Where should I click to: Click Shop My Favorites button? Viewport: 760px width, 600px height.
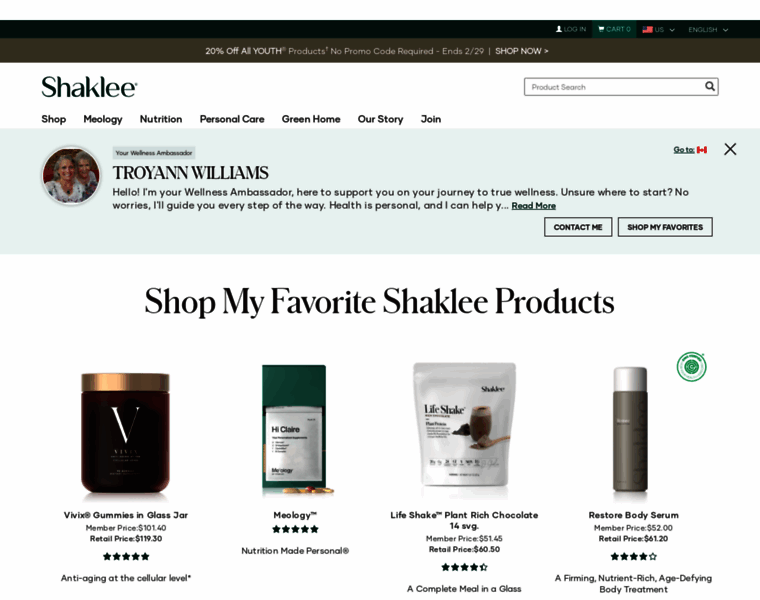(665, 227)
